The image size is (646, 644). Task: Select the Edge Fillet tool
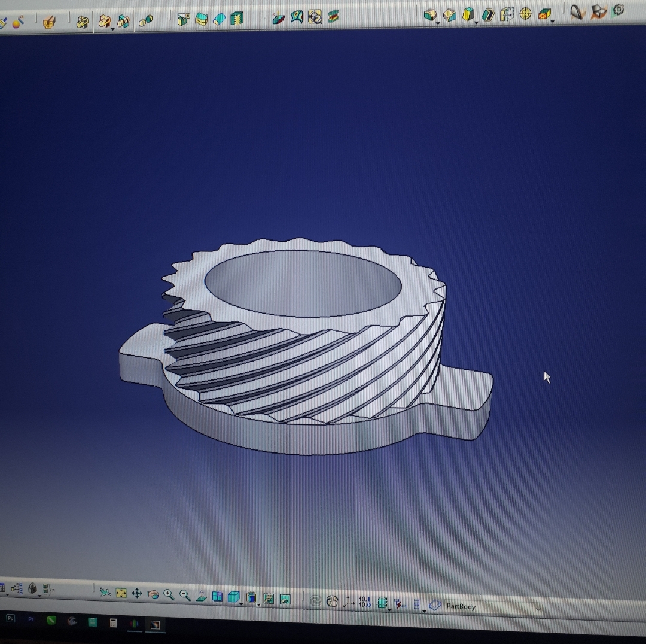point(430,15)
